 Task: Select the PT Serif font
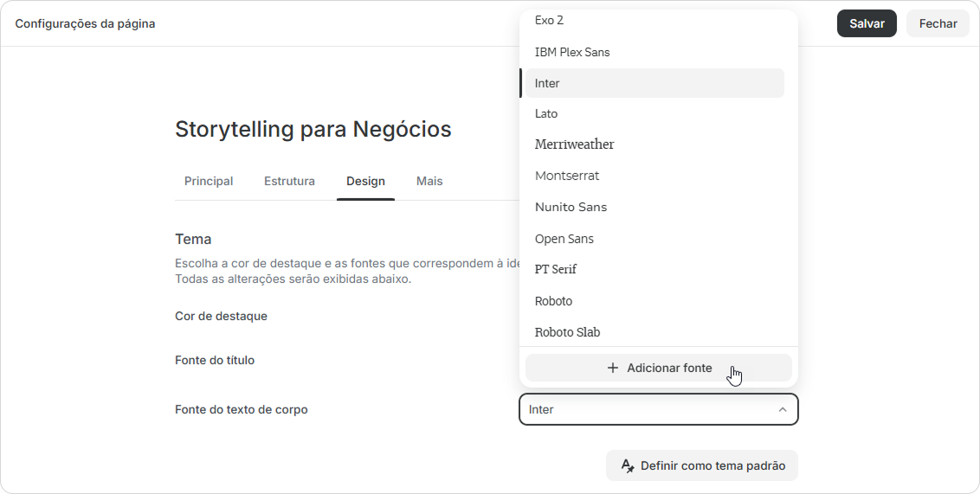coord(654,269)
